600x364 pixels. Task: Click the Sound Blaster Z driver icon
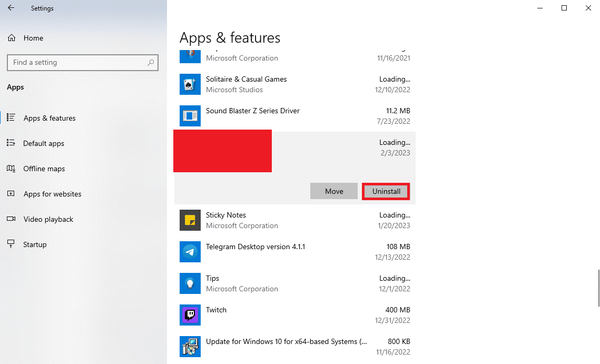pos(190,115)
